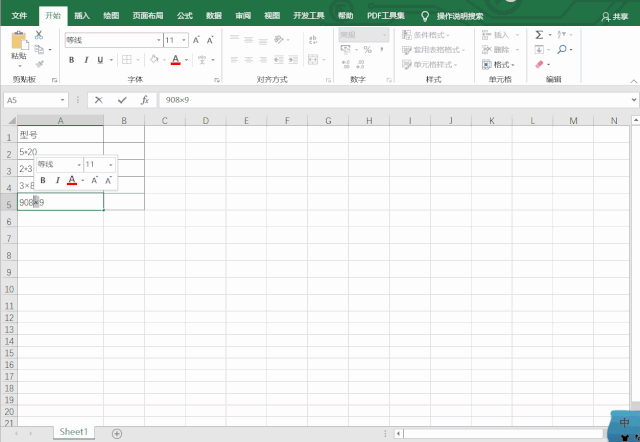This screenshot has width=640, height=442.
Task: Decrease the cell indent
Action: click(279, 60)
